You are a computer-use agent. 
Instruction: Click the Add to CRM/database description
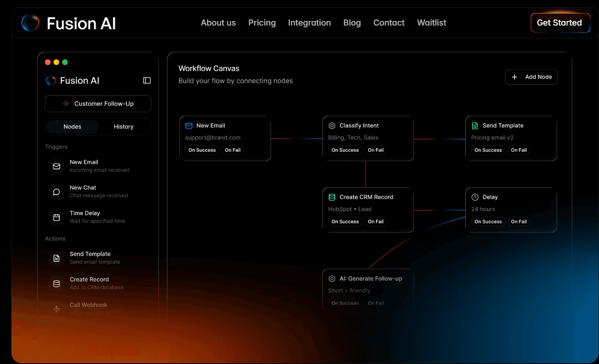pos(96,288)
